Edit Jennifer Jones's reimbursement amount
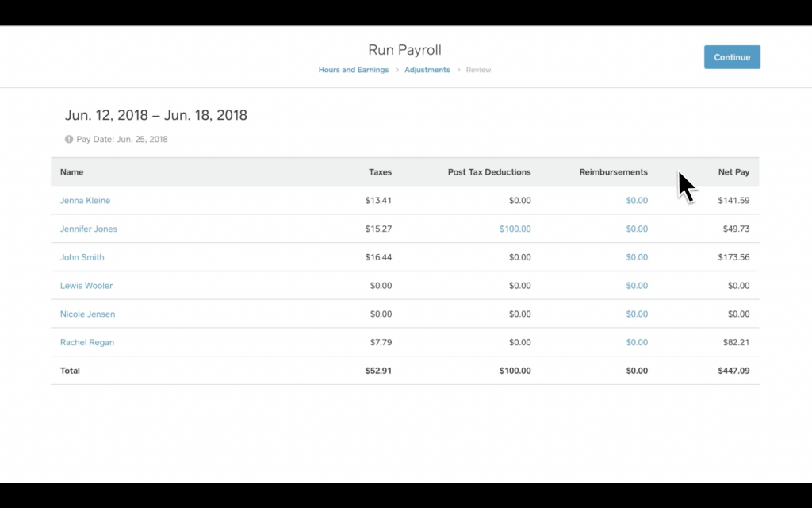 click(637, 229)
